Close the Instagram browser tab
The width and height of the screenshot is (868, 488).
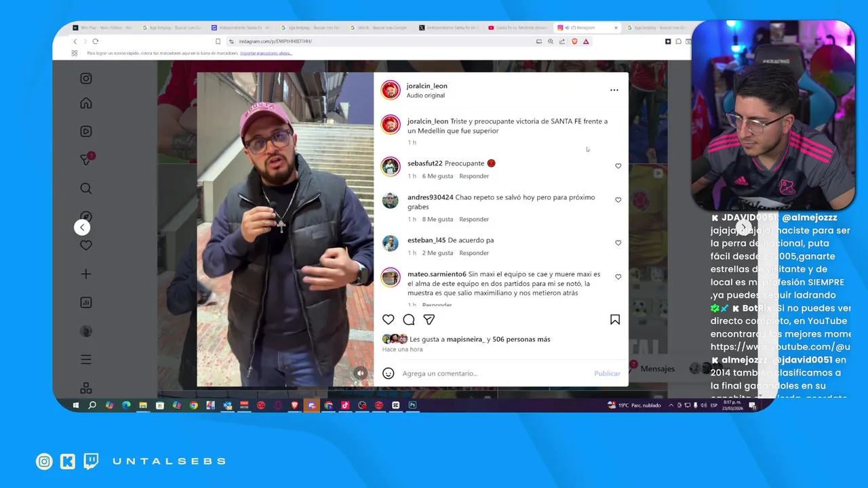[x=616, y=28]
